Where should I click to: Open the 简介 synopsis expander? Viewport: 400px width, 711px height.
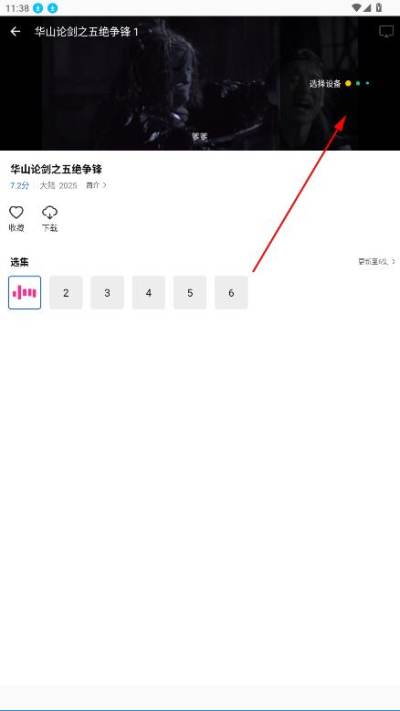96,185
